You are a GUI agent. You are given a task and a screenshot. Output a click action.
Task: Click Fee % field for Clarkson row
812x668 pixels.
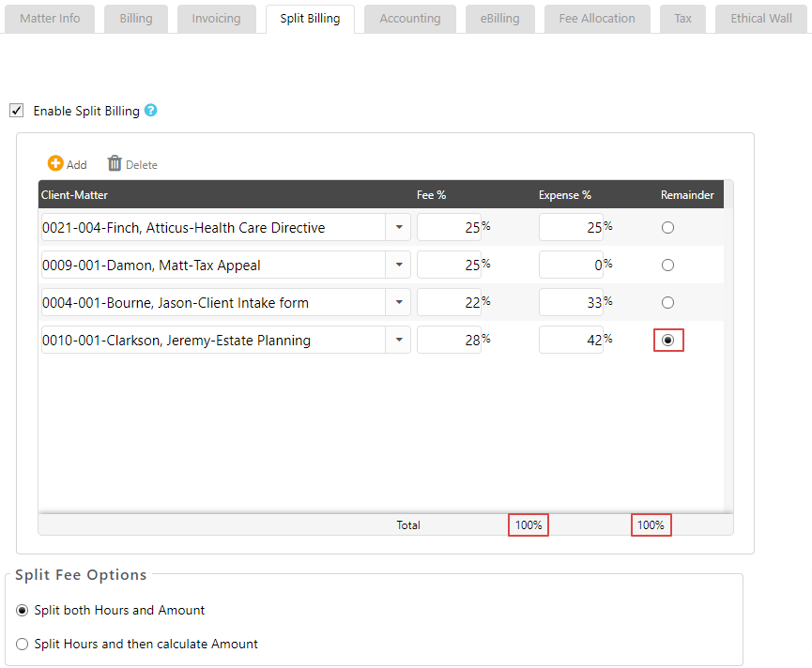[449, 341]
